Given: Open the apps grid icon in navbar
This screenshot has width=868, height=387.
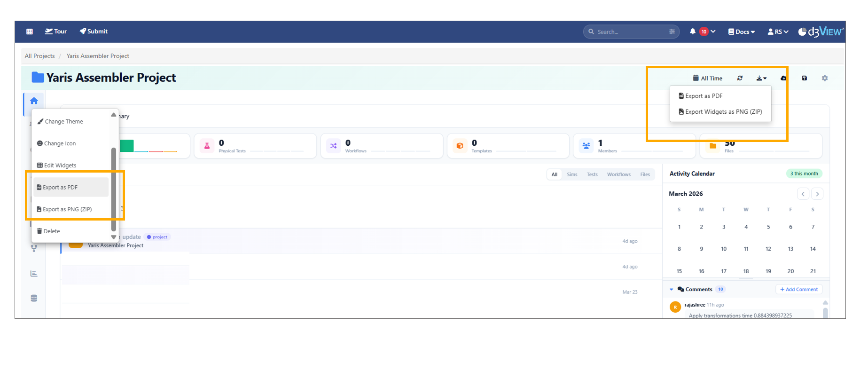Looking at the screenshot, I should [30, 32].
